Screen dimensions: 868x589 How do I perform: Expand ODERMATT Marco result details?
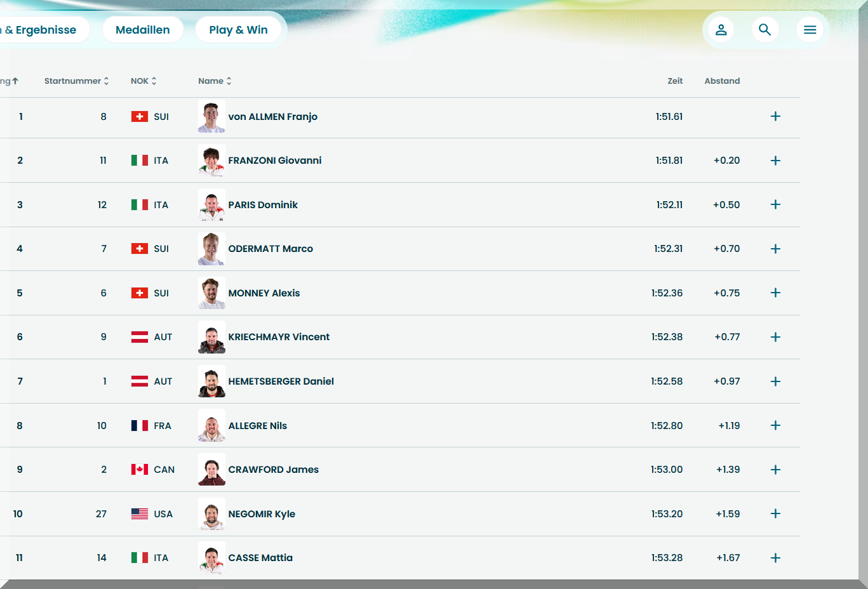tap(775, 249)
